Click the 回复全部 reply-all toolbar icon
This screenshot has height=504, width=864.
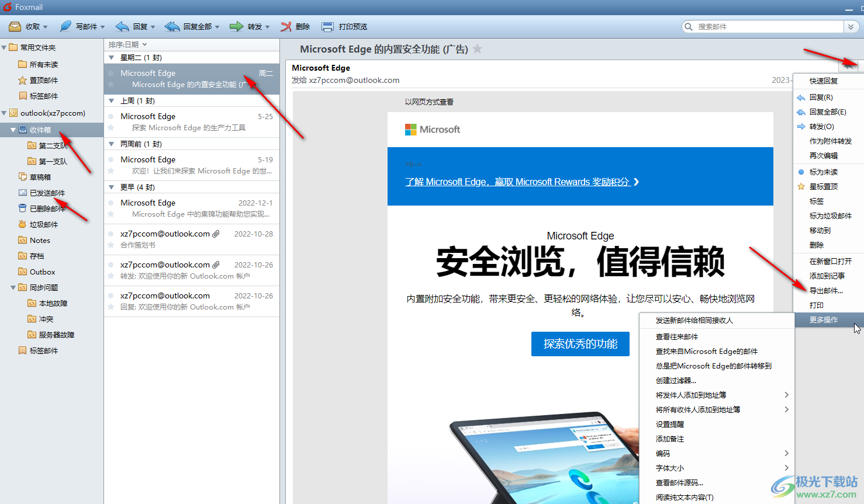(x=172, y=26)
